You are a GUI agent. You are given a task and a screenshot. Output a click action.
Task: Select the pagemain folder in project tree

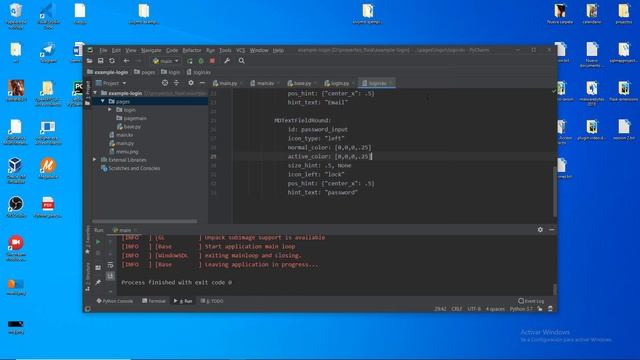pyautogui.click(x=131, y=118)
